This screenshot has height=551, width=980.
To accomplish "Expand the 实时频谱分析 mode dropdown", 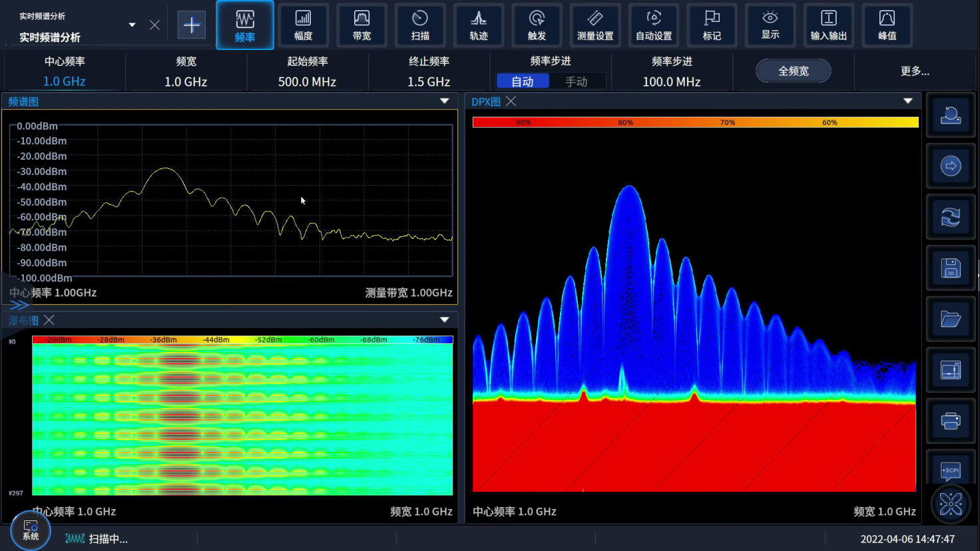I will click(132, 25).
